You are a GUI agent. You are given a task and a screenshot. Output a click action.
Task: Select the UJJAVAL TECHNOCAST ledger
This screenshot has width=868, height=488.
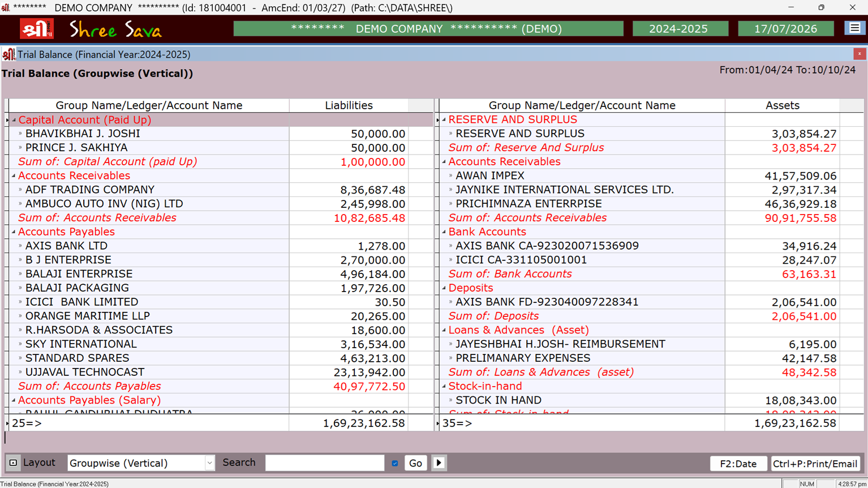tap(85, 372)
